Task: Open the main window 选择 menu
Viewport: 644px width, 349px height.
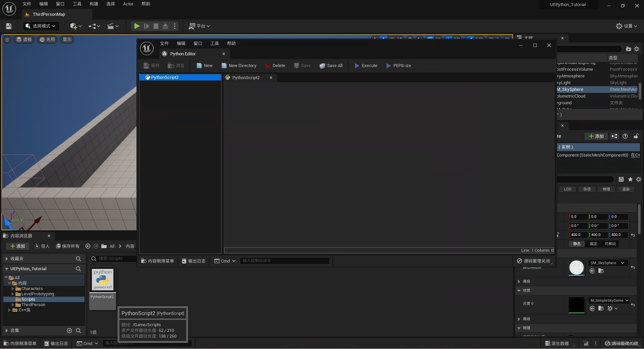Action: pos(111,4)
